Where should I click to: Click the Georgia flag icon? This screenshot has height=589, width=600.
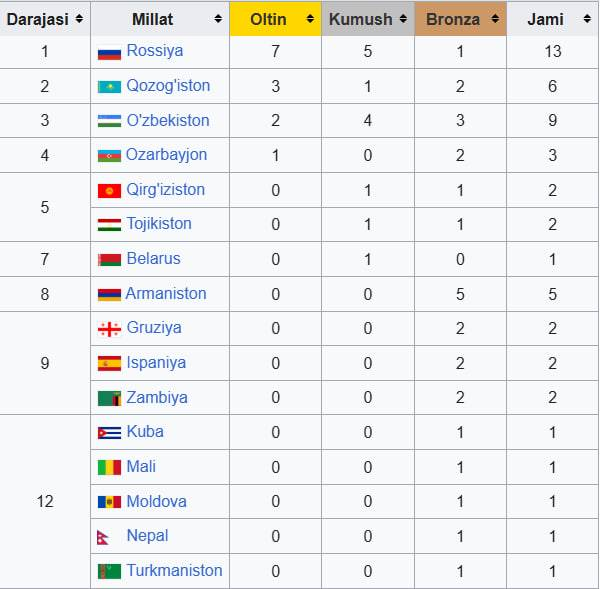[109, 329]
